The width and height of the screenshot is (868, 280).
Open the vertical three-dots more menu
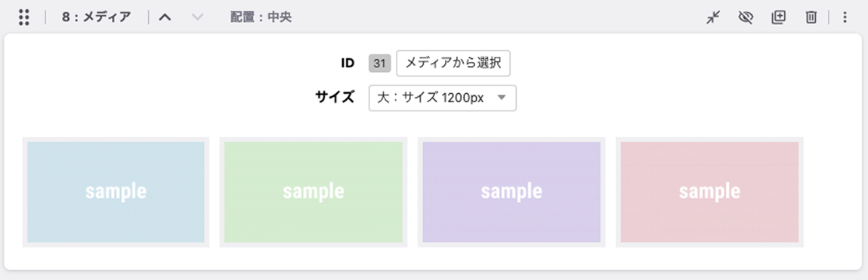[x=845, y=17]
